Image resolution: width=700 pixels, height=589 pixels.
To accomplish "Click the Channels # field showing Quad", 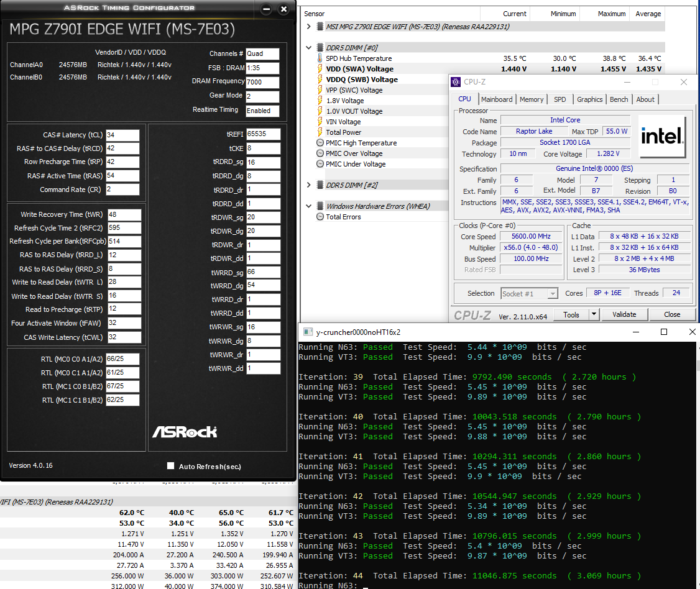I will pyautogui.click(x=262, y=54).
